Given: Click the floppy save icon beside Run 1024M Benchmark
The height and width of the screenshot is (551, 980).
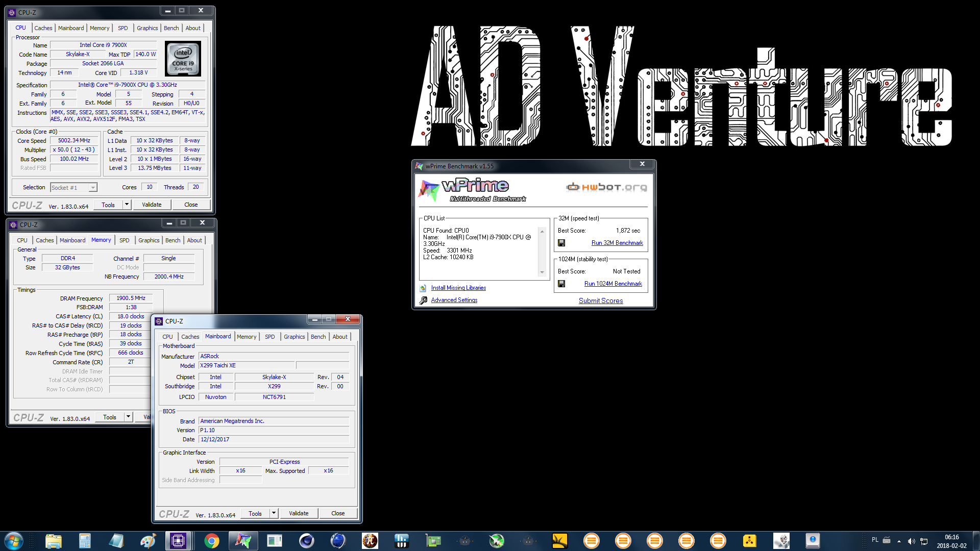Looking at the screenshot, I should click(561, 284).
